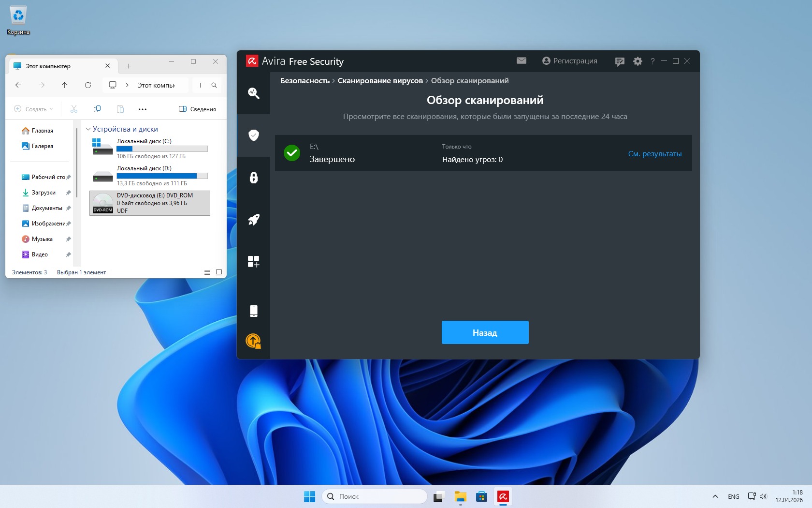The image size is (812, 508).
Task: Go to Сканирование вирусов breadcrumb
Action: point(380,81)
